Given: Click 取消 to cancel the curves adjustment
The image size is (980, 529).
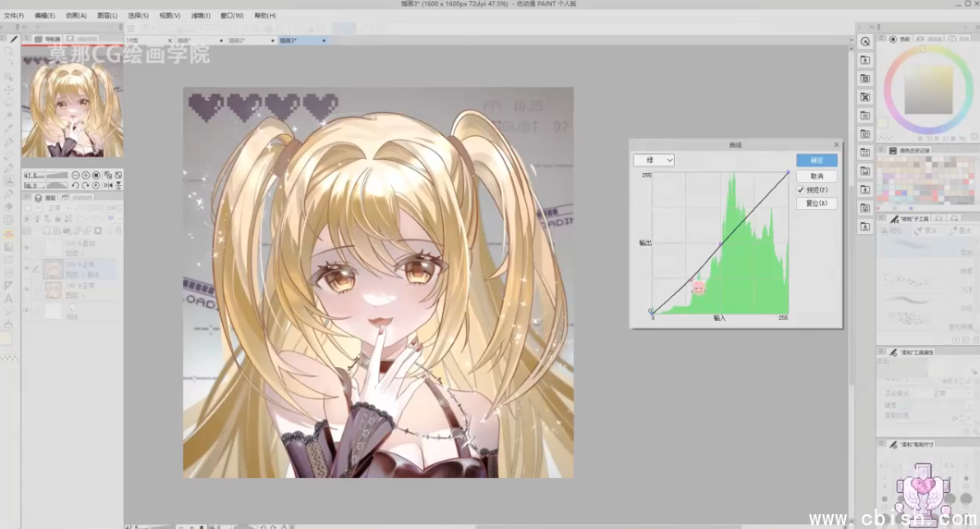Looking at the screenshot, I should (816, 176).
